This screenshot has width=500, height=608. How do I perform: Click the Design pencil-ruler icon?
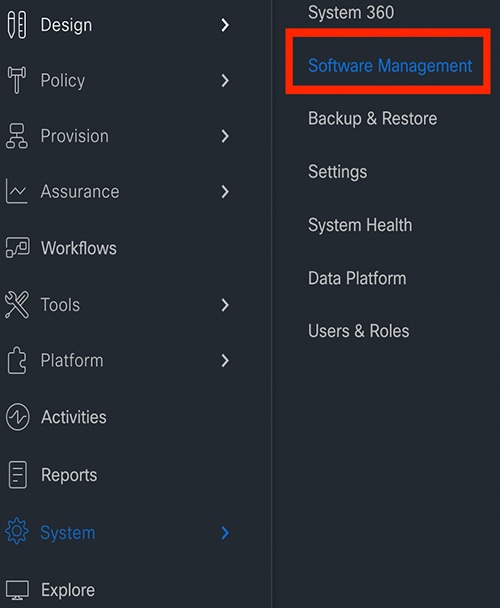coord(17,25)
